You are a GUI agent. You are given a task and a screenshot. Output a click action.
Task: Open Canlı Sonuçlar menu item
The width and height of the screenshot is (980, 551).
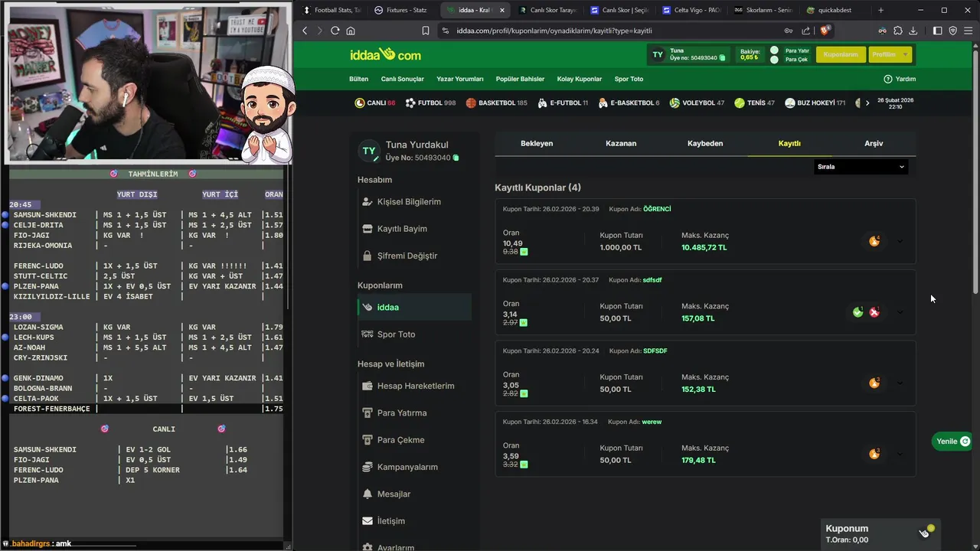click(x=403, y=79)
